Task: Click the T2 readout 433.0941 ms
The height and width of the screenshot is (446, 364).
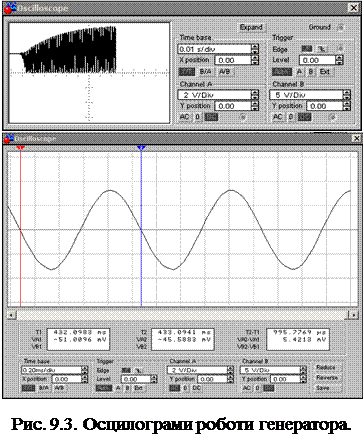Action: [184, 332]
